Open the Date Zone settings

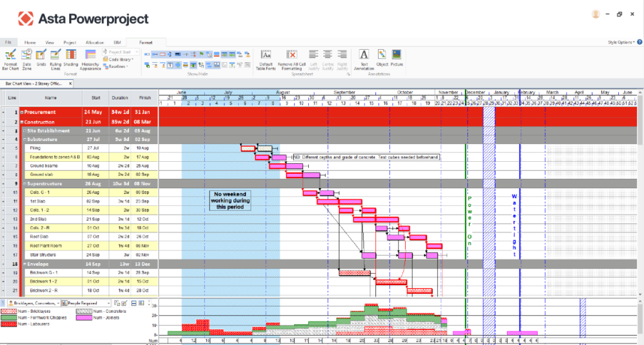click(26, 60)
